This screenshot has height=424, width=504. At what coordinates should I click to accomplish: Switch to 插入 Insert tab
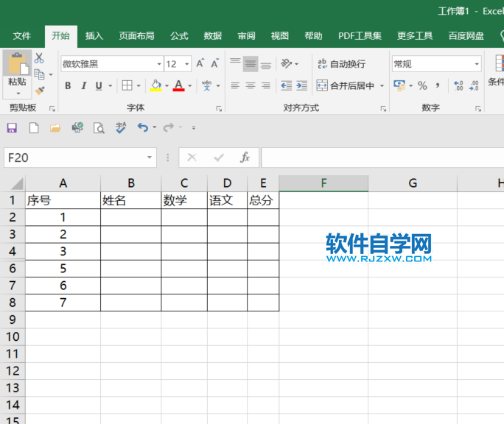click(94, 35)
